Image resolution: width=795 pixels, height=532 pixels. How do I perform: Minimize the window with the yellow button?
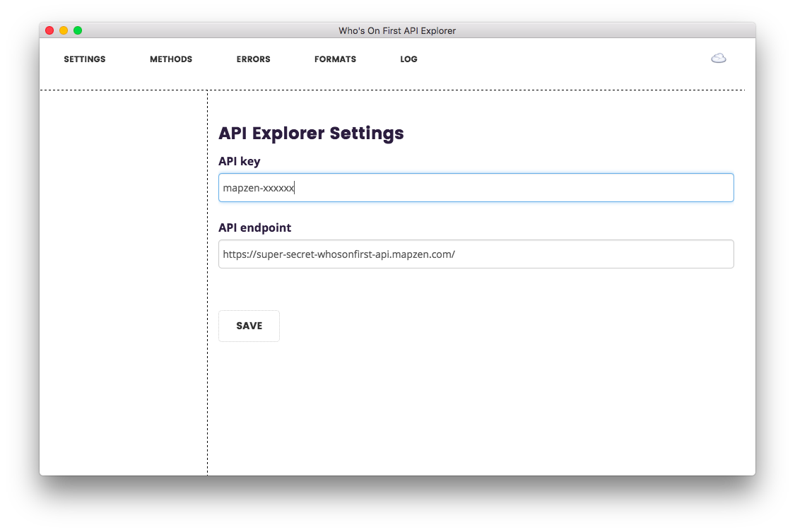[x=64, y=30]
